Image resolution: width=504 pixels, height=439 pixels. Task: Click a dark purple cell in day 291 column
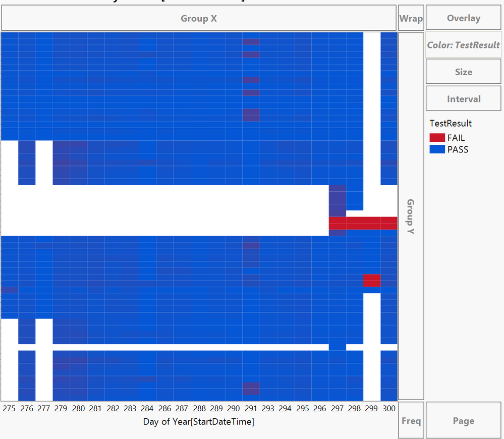tap(251, 115)
